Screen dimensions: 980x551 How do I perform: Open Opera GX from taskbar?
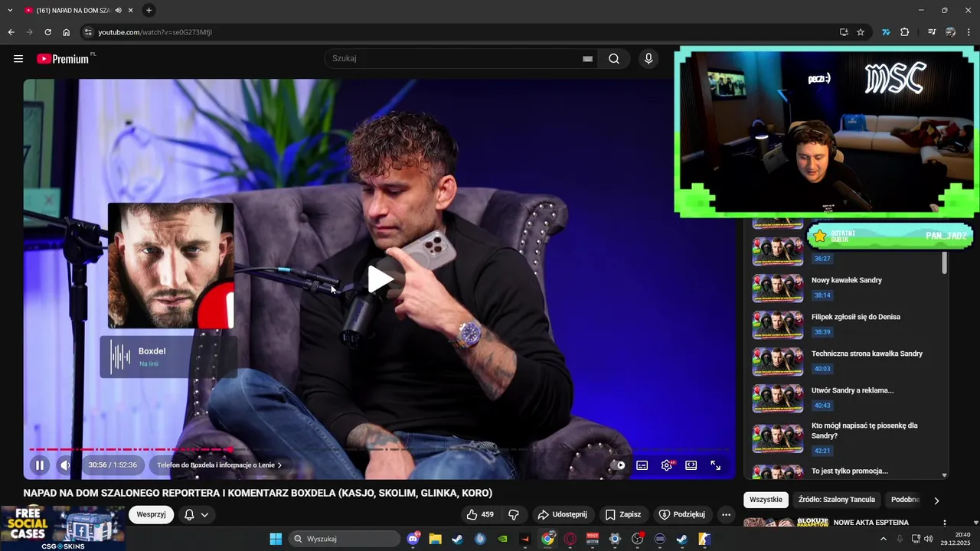click(x=570, y=539)
